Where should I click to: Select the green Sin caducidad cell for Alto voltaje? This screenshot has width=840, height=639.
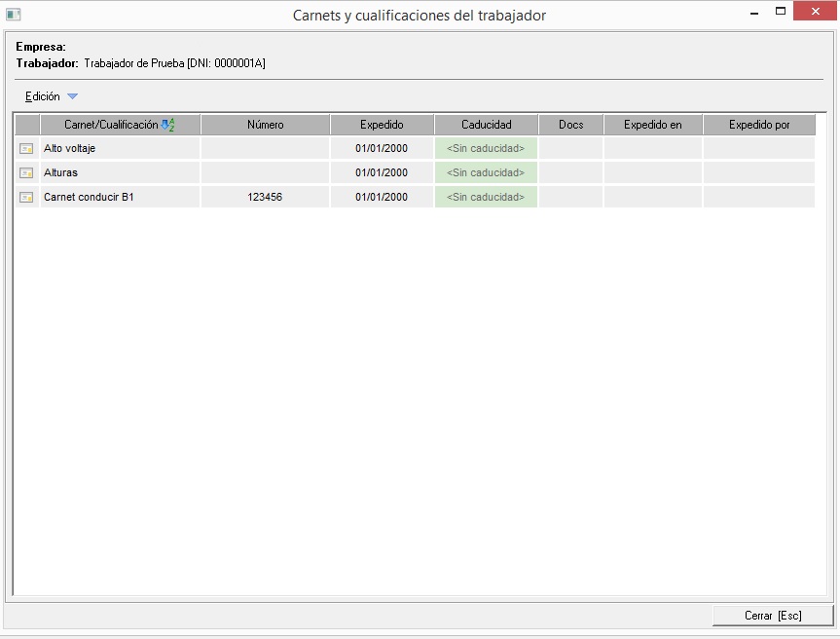coord(486,148)
